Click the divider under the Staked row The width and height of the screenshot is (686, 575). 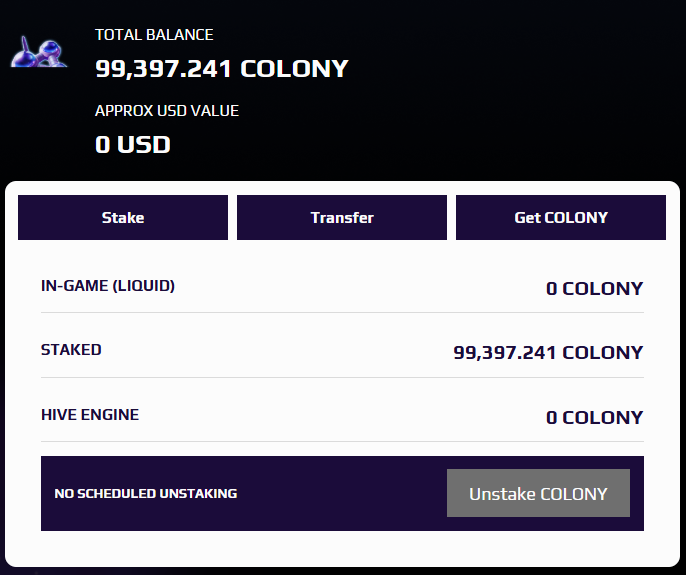coord(342,377)
